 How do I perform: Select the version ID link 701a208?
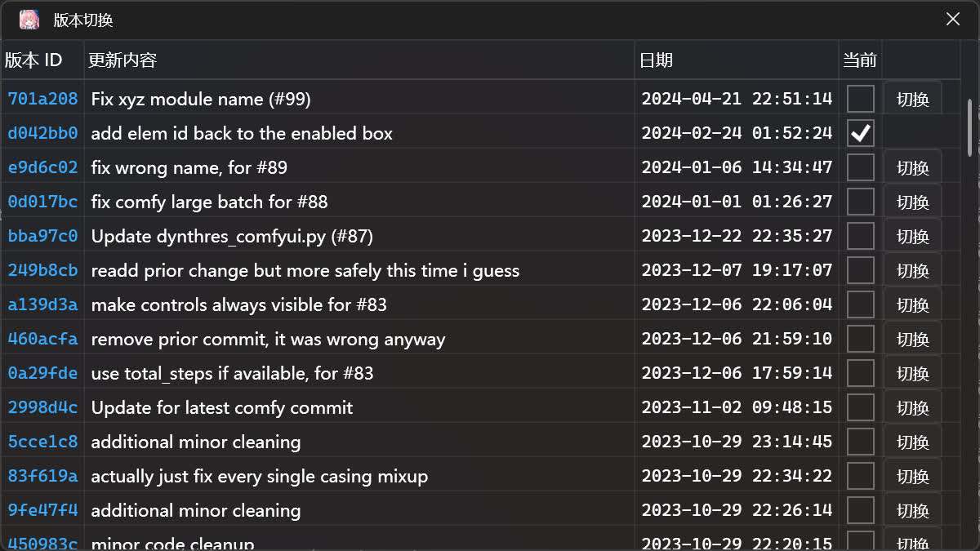coord(42,99)
